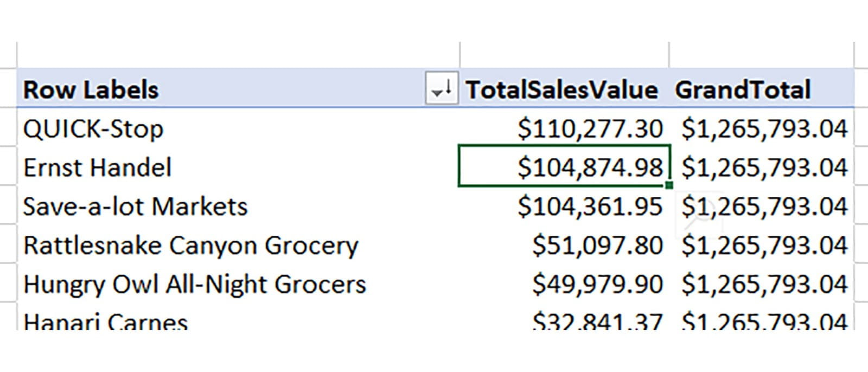
Task: Select the Hanari Carnes row label
Action: pyautogui.click(x=106, y=322)
